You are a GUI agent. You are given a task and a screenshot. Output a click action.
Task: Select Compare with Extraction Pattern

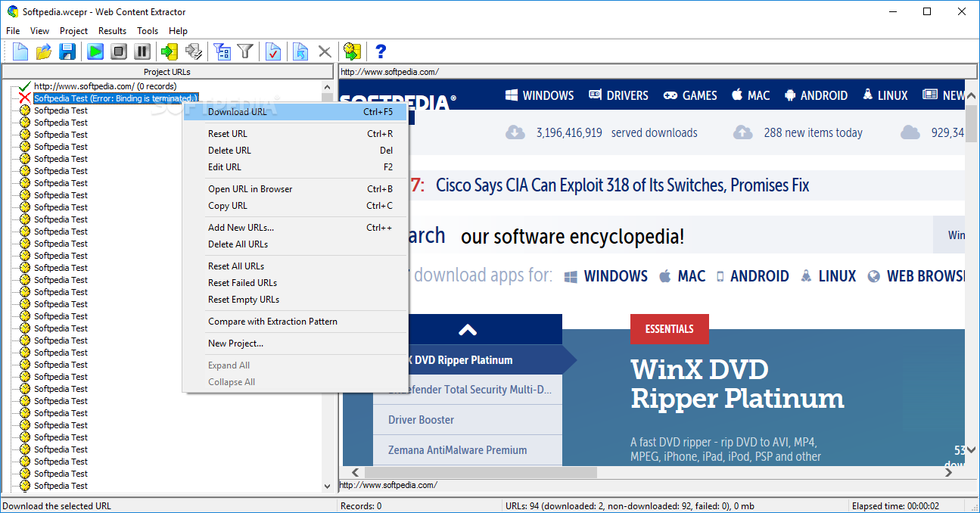295,322
